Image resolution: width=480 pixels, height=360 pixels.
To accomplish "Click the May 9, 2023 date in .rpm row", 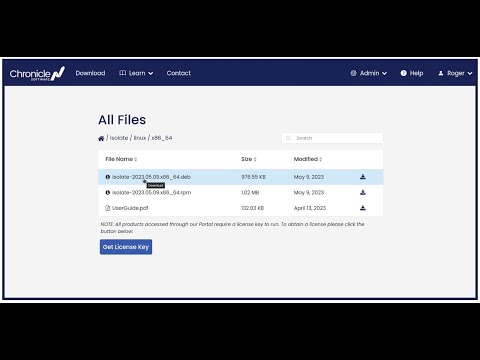I will (x=309, y=193).
